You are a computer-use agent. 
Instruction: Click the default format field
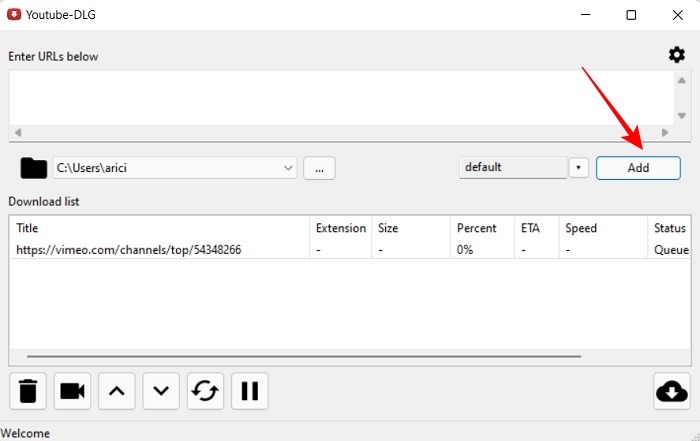point(513,167)
